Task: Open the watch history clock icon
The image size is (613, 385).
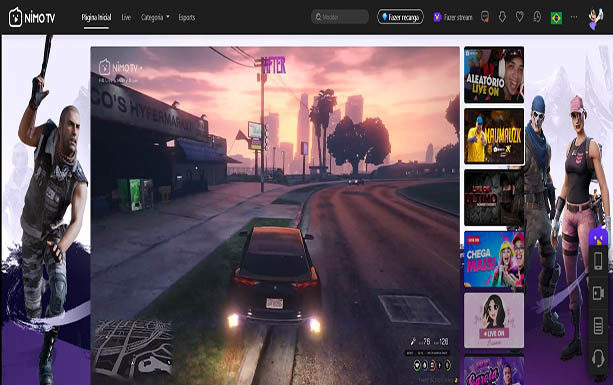Action: tap(537, 17)
